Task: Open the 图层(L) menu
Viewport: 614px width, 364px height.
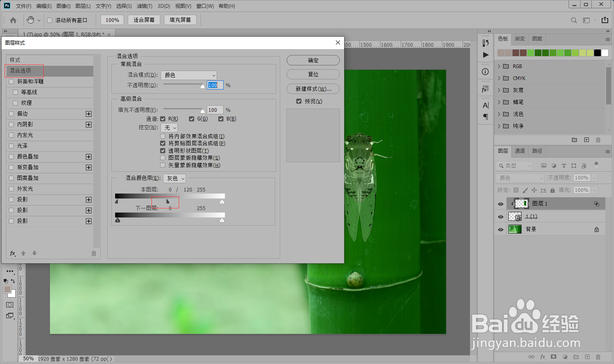Action: pyautogui.click(x=83, y=6)
